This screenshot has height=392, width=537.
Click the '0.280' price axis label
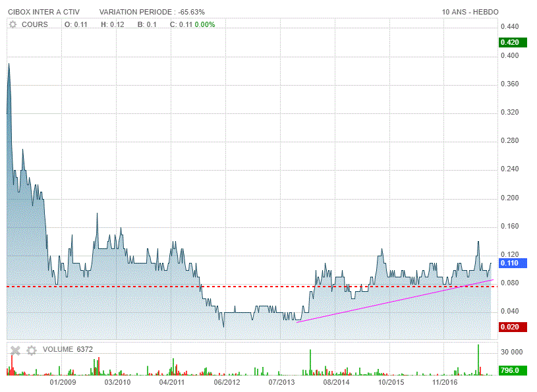tap(509, 141)
